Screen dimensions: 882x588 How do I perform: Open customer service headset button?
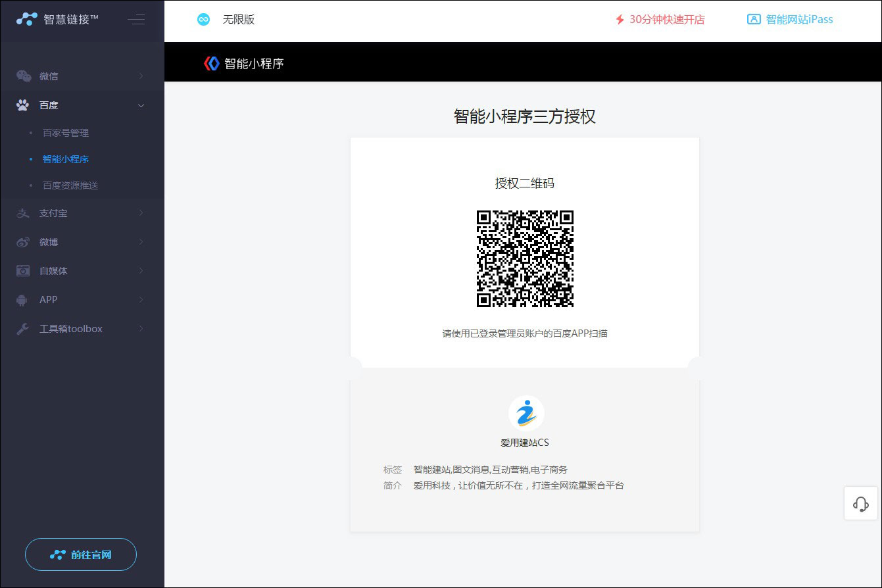point(861,504)
